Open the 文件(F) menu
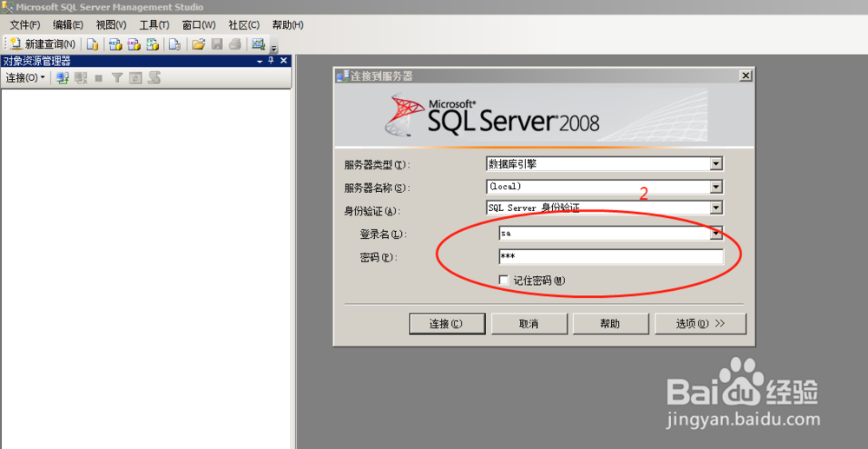This screenshot has width=868, height=449. tap(25, 25)
